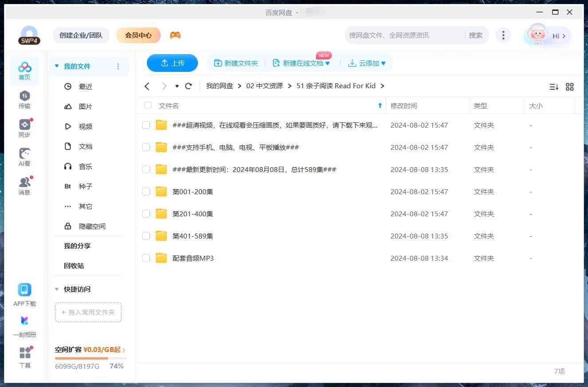Screen dimensions: 588x387
Task: Refresh the current folder listing
Action: tap(189, 86)
